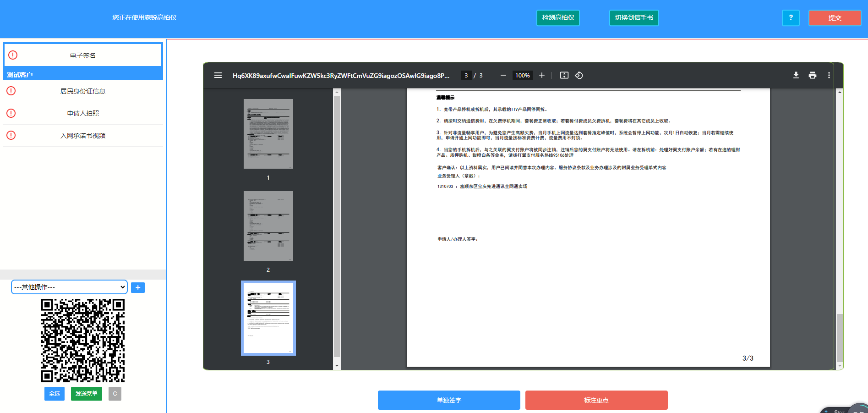Click the document scroll-up arrow
868x413 pixels.
(x=840, y=92)
